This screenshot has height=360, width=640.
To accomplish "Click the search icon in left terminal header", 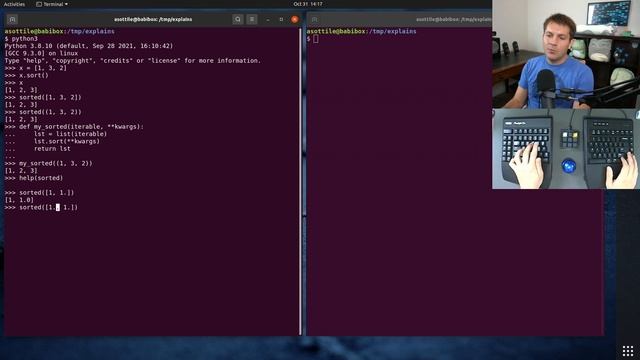I will click(x=238, y=19).
